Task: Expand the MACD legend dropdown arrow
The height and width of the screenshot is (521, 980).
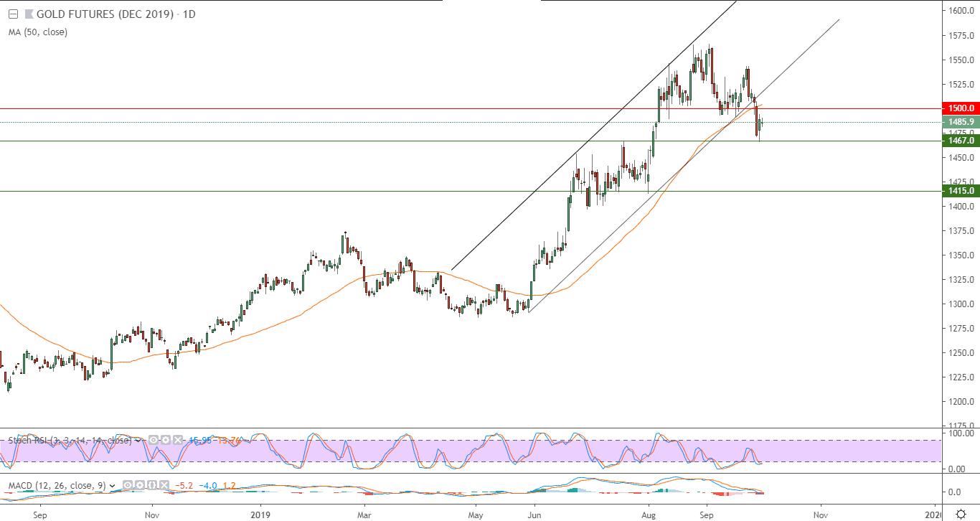Action: tap(113, 486)
